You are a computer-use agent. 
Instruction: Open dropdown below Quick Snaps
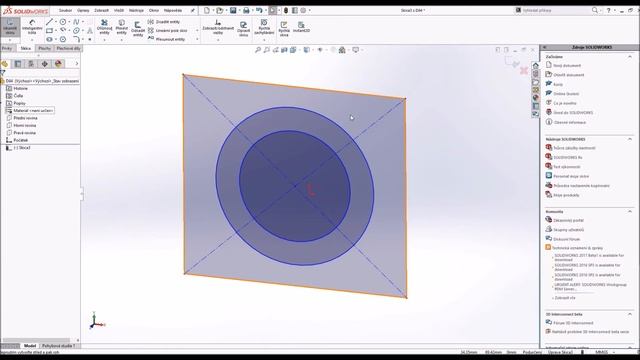pos(264,40)
